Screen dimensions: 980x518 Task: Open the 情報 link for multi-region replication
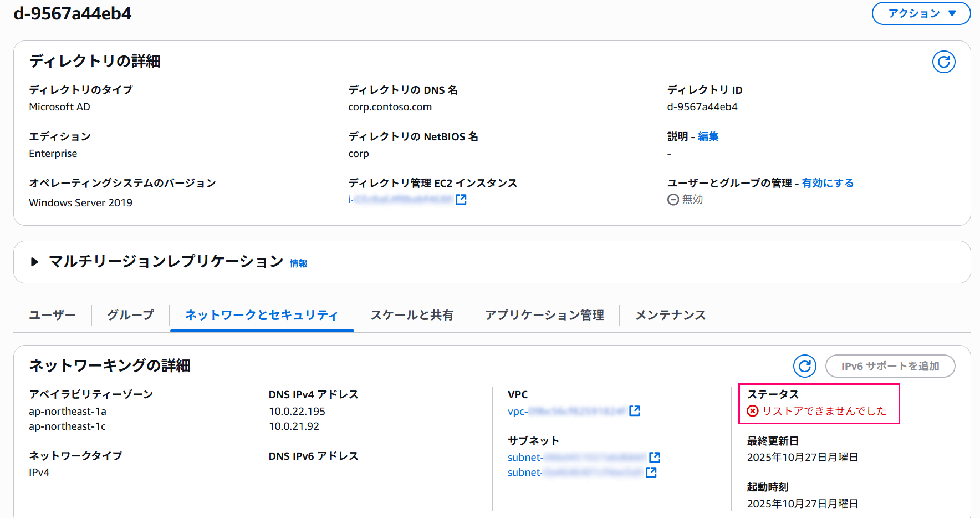click(299, 263)
